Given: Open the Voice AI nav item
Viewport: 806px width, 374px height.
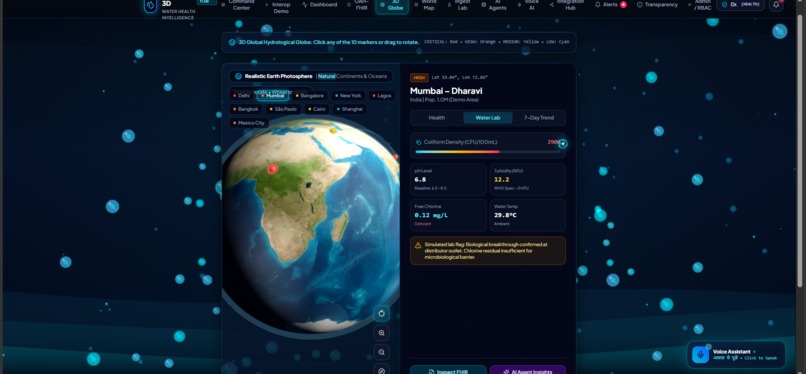Looking at the screenshot, I should coord(528,5).
